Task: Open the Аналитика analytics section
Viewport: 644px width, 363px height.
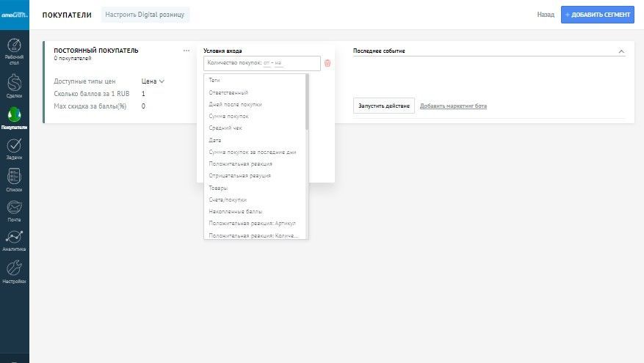Action: [x=15, y=241]
